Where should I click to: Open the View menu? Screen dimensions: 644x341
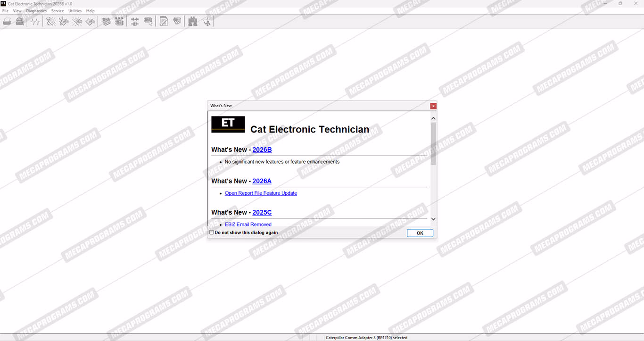coord(17,11)
